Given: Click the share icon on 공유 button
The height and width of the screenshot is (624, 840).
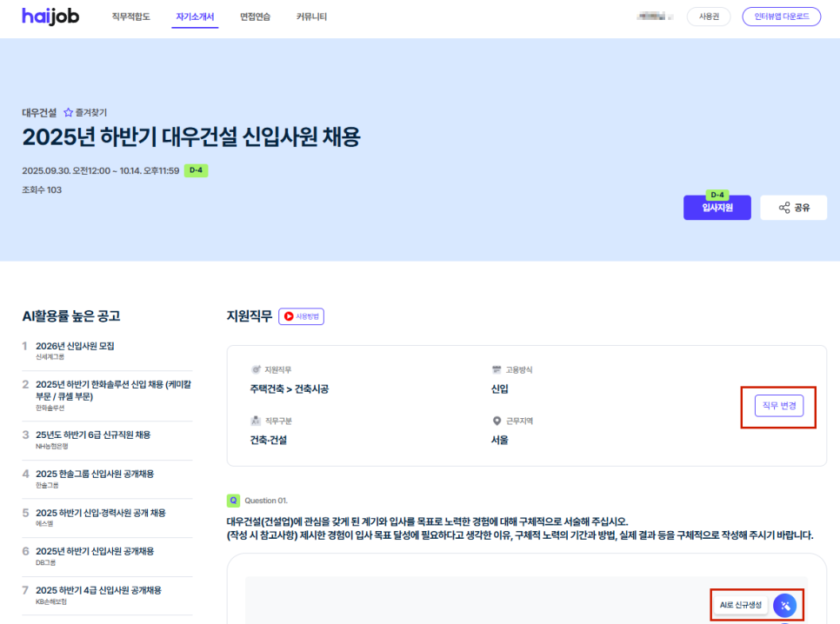Looking at the screenshot, I should 783,208.
